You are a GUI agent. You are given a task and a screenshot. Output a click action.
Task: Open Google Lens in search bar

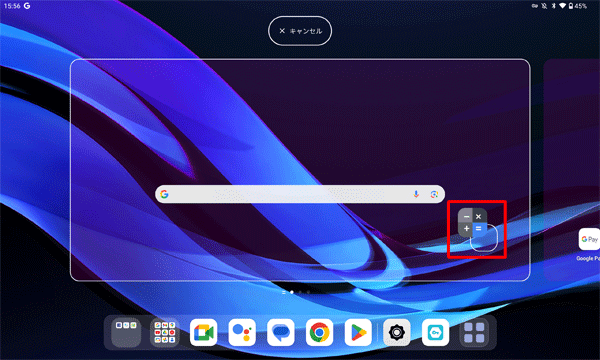coord(434,194)
